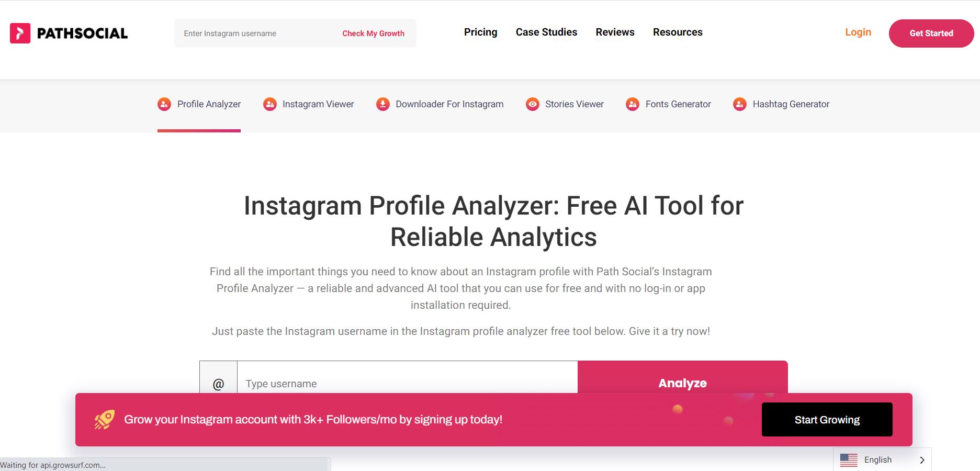Click the Profile Analyzer tab icon

coord(164,104)
